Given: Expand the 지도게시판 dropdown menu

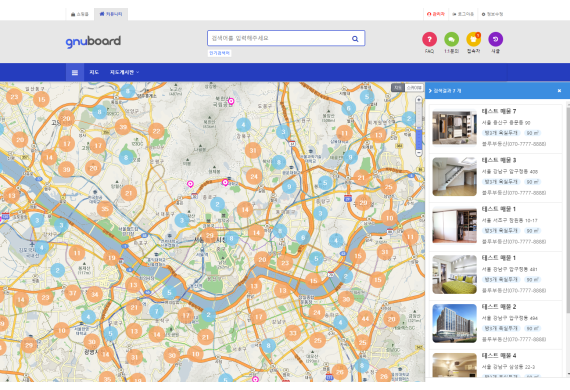Looking at the screenshot, I should point(124,72).
